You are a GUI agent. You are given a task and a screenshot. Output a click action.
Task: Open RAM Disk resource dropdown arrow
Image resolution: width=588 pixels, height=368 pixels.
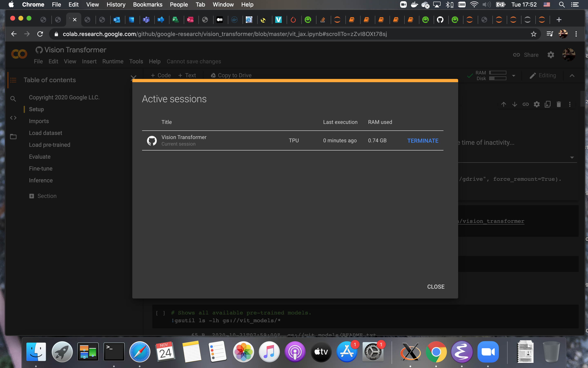(513, 76)
